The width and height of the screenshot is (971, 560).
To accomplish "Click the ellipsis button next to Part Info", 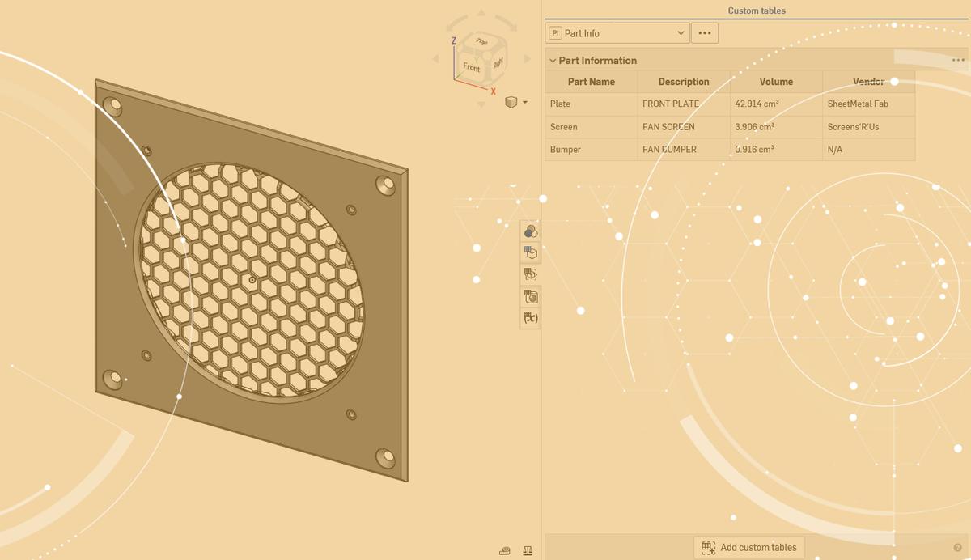I will (x=704, y=32).
